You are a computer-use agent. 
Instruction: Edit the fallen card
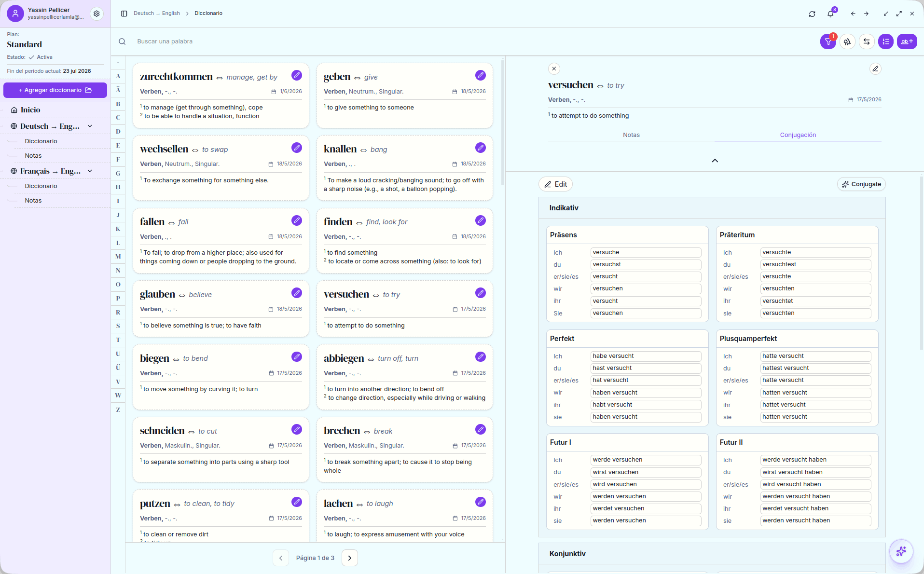[297, 220]
